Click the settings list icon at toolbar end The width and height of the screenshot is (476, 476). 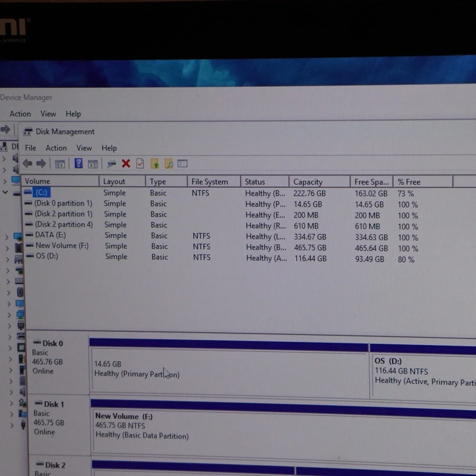pos(183,164)
